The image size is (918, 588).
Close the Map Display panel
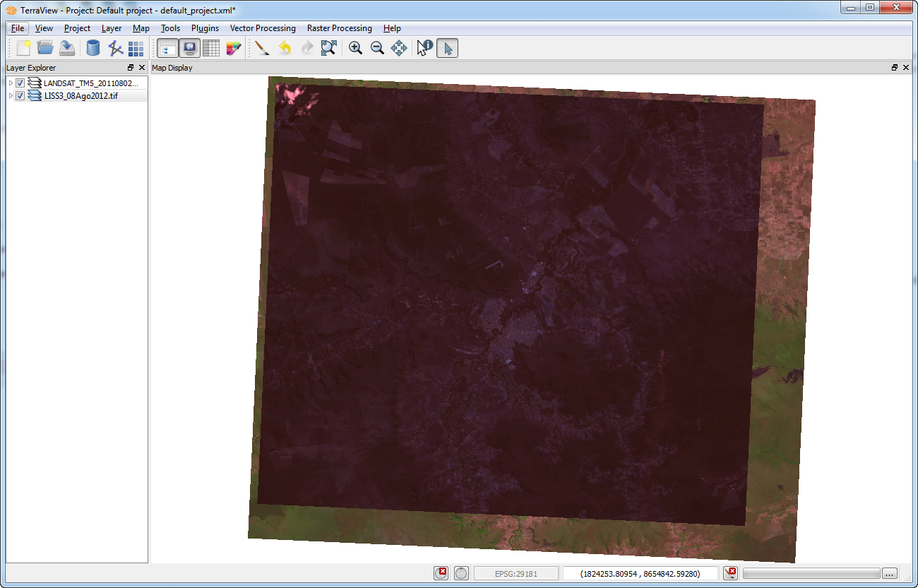click(906, 68)
